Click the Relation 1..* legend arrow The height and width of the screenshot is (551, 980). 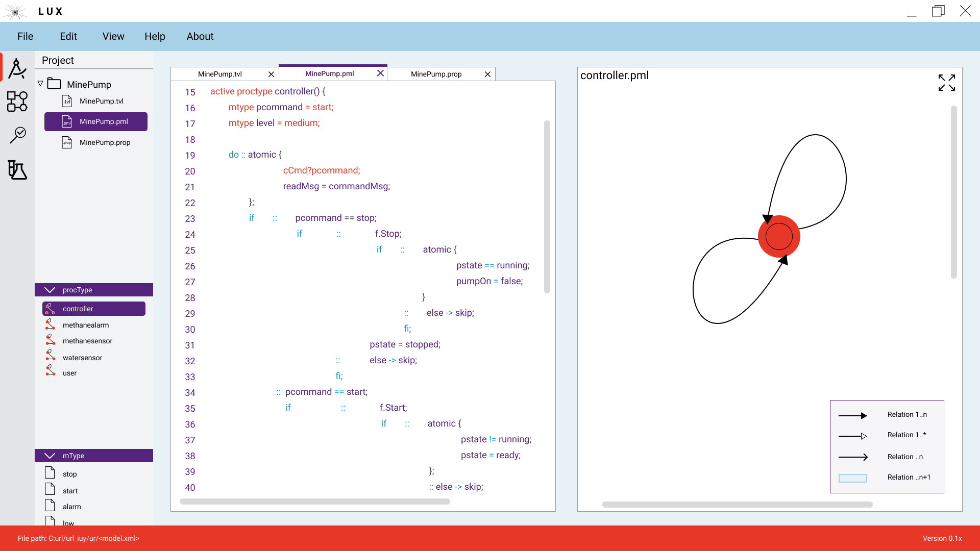click(852, 436)
